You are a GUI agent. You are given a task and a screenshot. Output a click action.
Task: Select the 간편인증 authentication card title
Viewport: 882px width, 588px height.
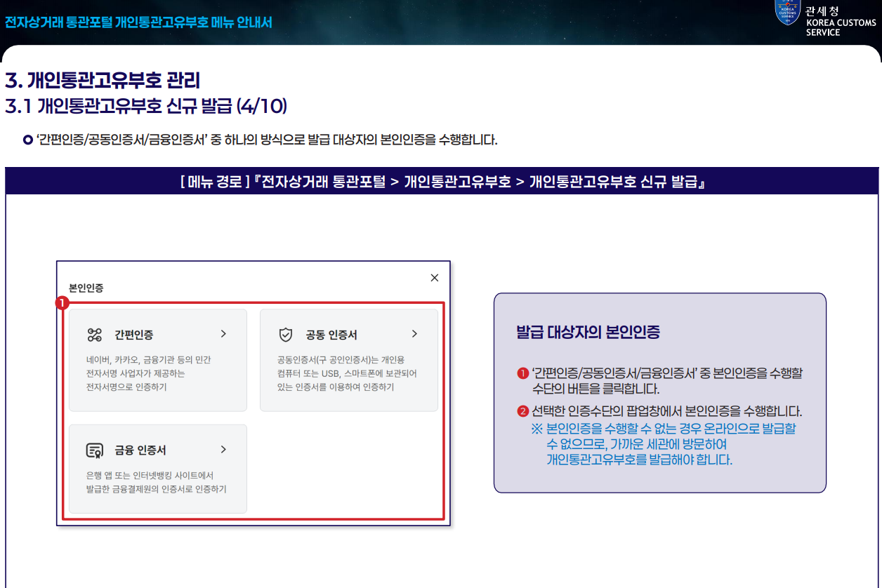tap(134, 335)
